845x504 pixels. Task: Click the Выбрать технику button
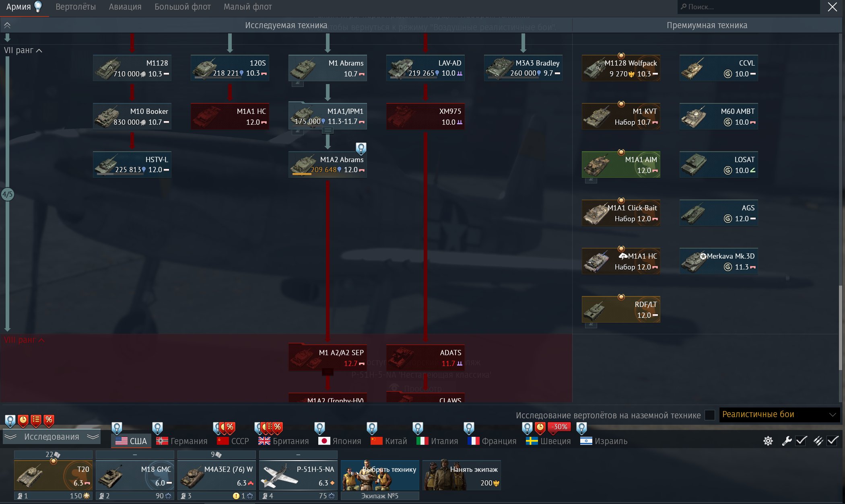pos(380,475)
